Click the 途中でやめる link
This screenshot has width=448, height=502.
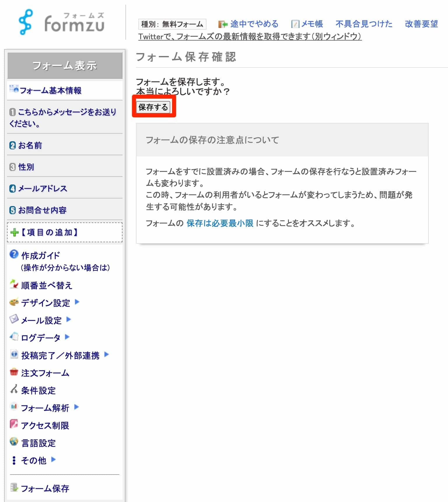coord(254,24)
